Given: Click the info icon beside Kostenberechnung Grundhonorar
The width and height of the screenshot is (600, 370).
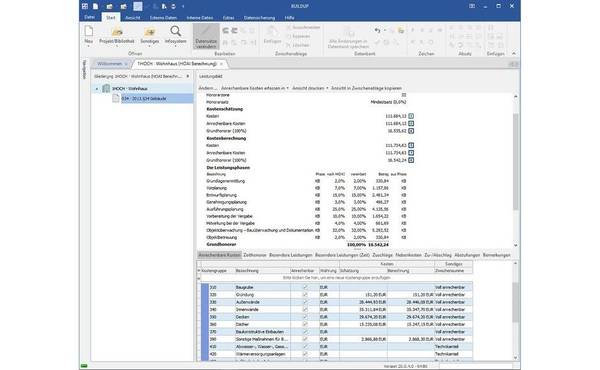Looking at the screenshot, I should click(x=411, y=160).
